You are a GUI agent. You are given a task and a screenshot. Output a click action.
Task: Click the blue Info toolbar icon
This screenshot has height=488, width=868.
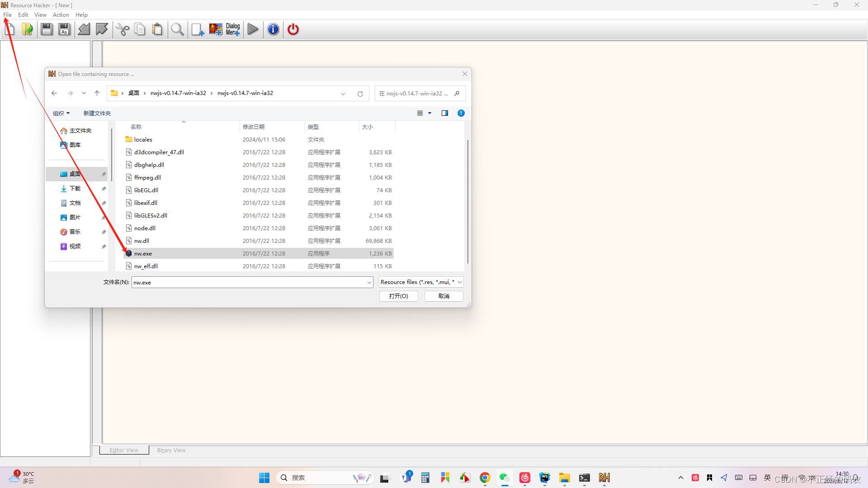click(x=273, y=29)
